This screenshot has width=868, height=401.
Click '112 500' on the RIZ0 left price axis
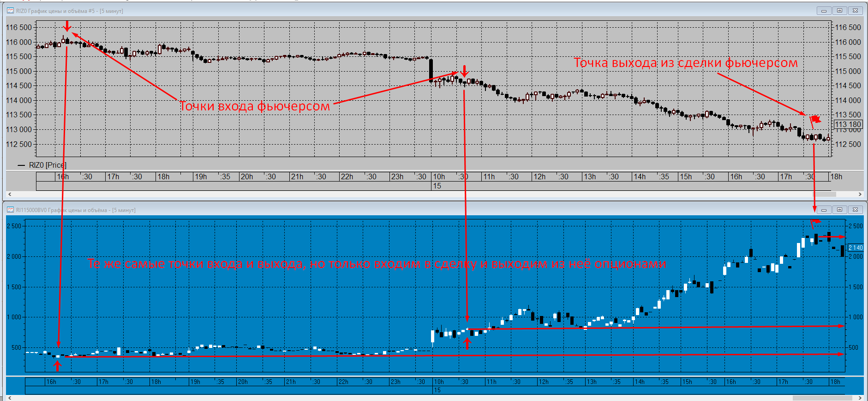pyautogui.click(x=19, y=144)
